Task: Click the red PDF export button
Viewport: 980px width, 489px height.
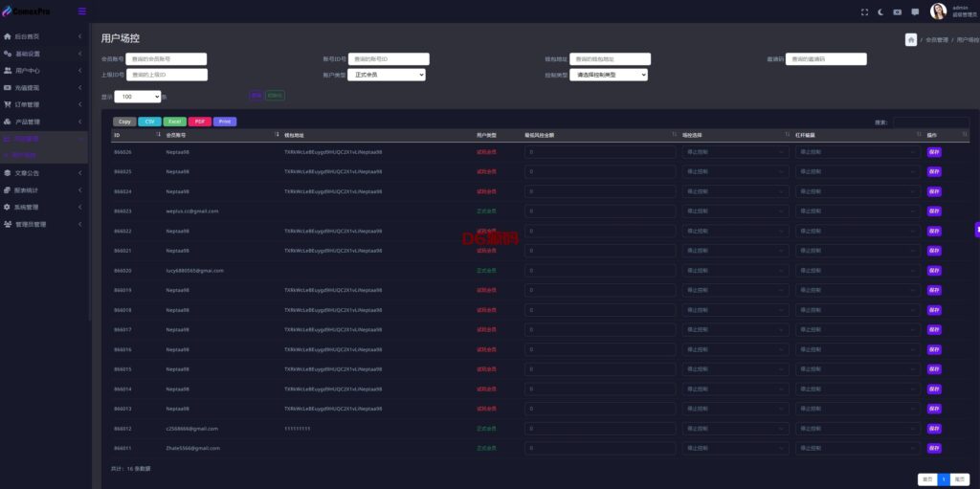Action: pyautogui.click(x=199, y=122)
